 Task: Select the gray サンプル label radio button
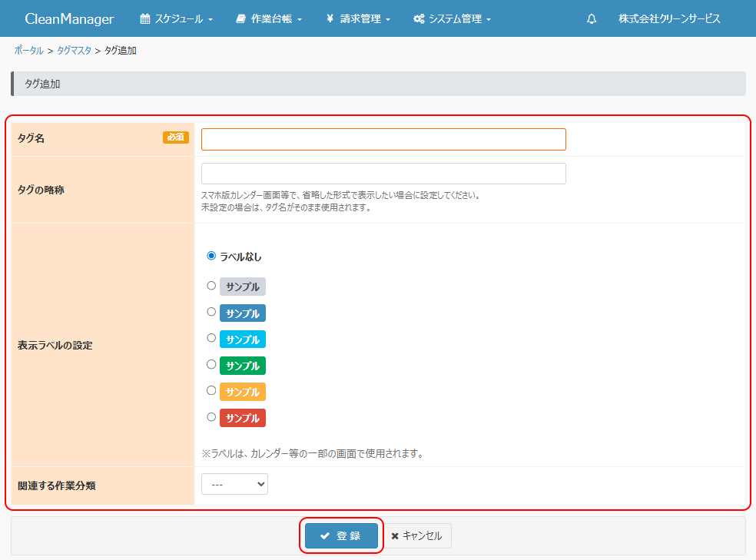click(211, 286)
